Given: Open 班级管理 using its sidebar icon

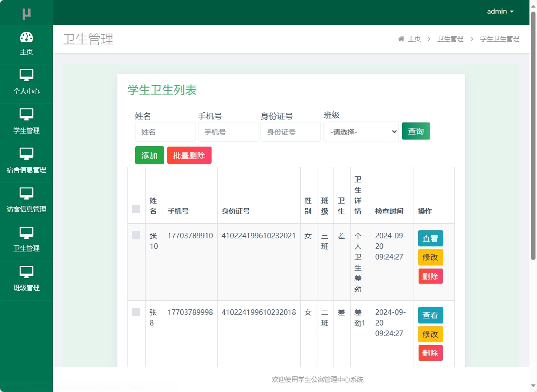Looking at the screenshot, I should pos(27,273).
